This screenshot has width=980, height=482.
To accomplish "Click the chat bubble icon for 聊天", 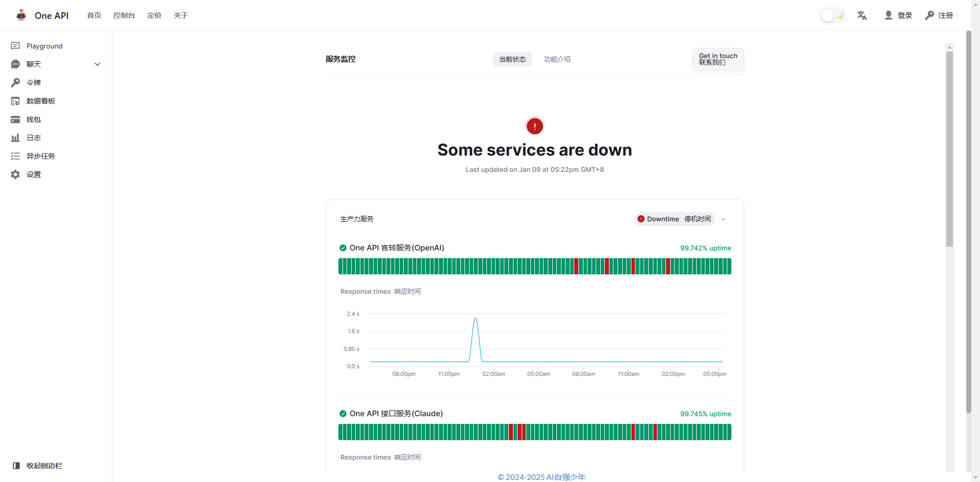I will [15, 64].
